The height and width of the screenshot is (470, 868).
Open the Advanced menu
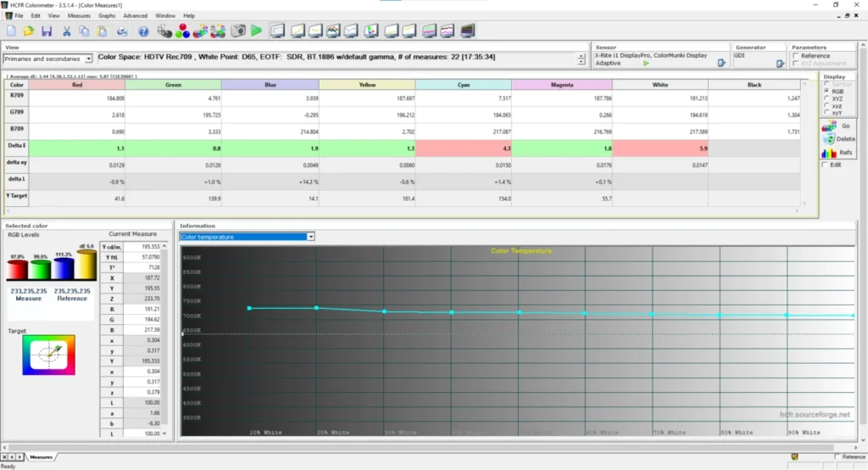pos(135,16)
